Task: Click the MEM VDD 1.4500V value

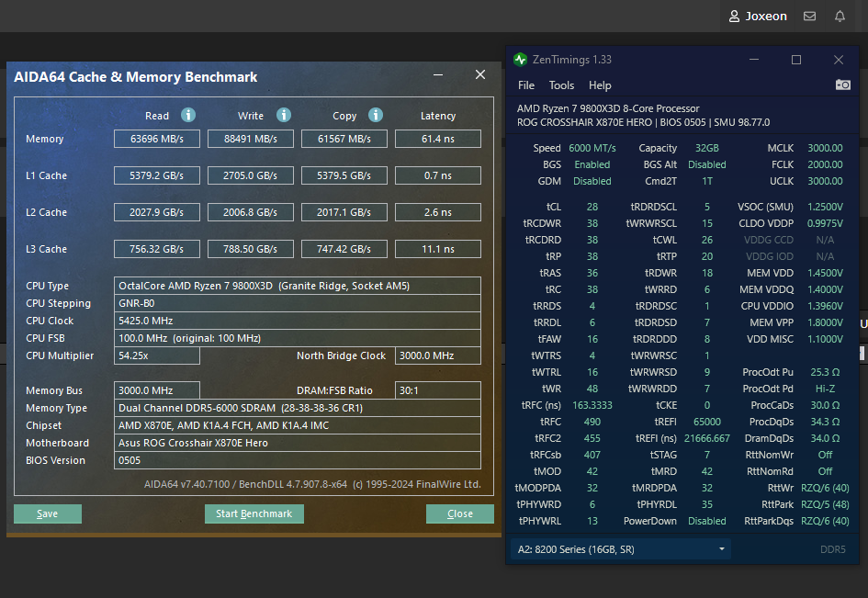Action: pos(825,273)
